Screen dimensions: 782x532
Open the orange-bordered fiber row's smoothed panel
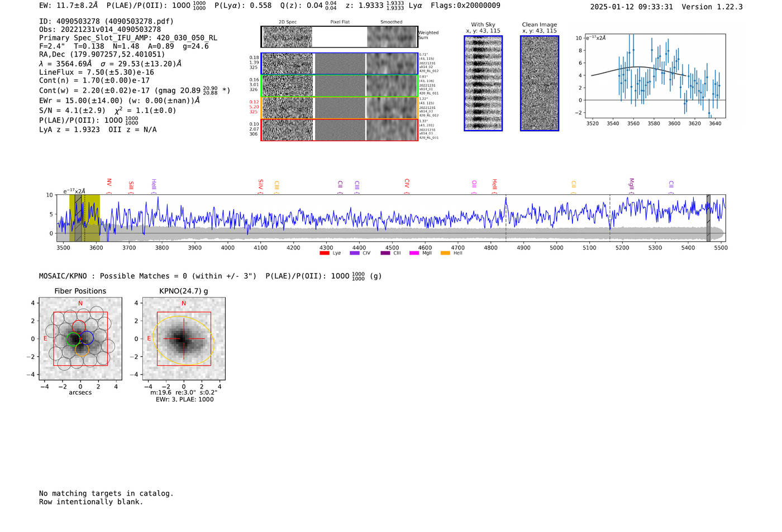[x=392, y=108]
